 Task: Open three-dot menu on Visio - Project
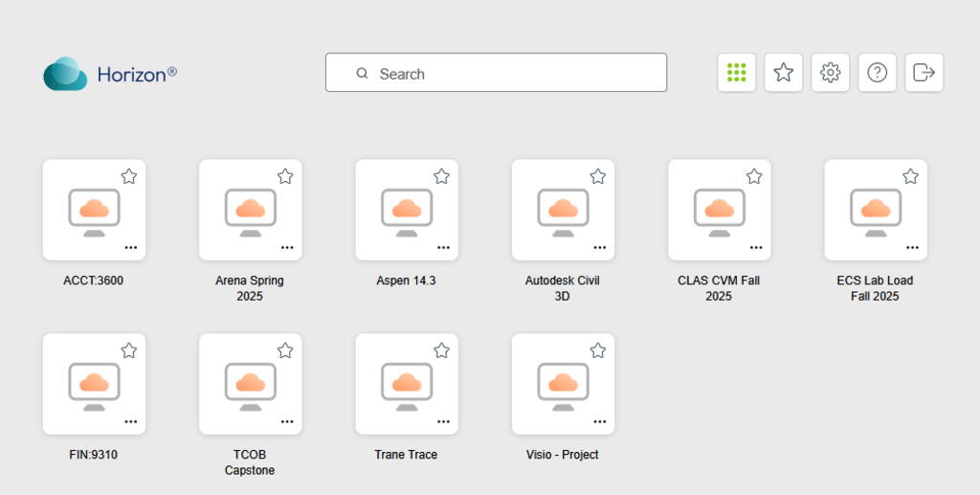(x=599, y=422)
